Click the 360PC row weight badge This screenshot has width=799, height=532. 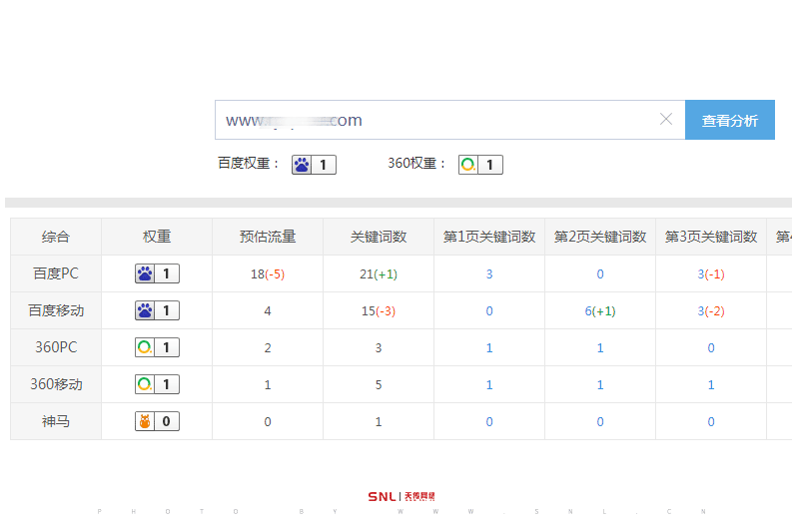pos(157,347)
